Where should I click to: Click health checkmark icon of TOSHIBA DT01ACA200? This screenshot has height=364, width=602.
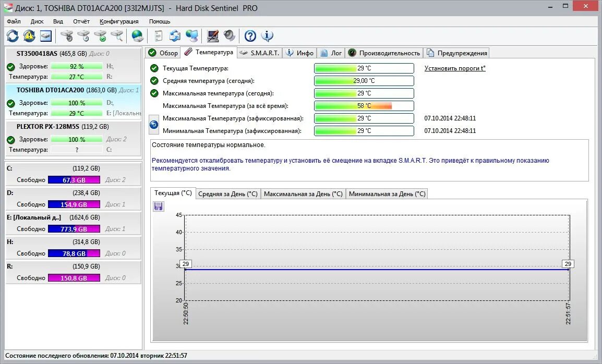pos(11,103)
